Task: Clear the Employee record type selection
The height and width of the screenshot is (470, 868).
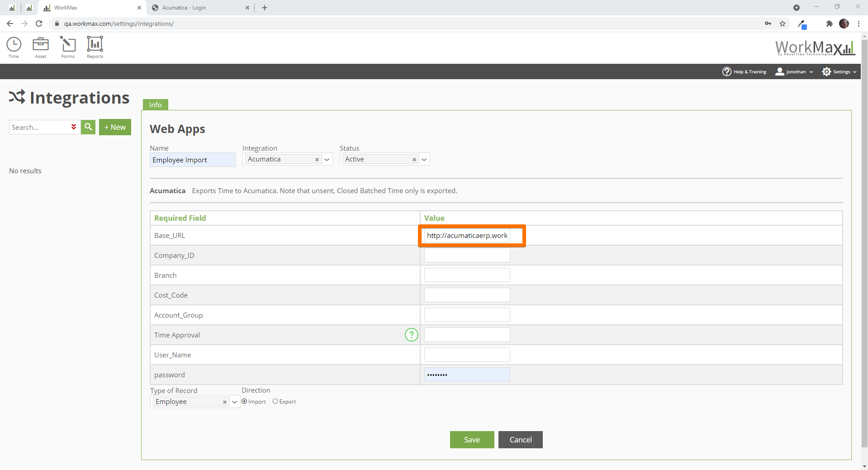Action: pos(225,402)
